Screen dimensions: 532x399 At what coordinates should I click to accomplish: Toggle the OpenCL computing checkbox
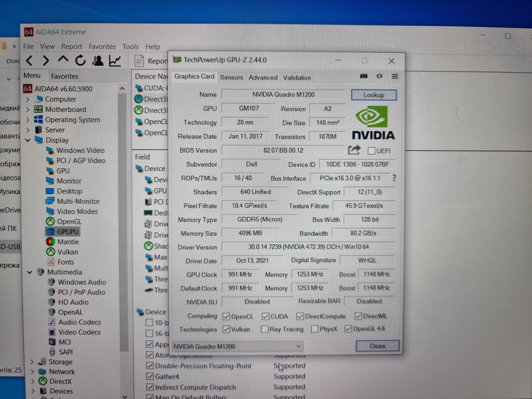226,316
